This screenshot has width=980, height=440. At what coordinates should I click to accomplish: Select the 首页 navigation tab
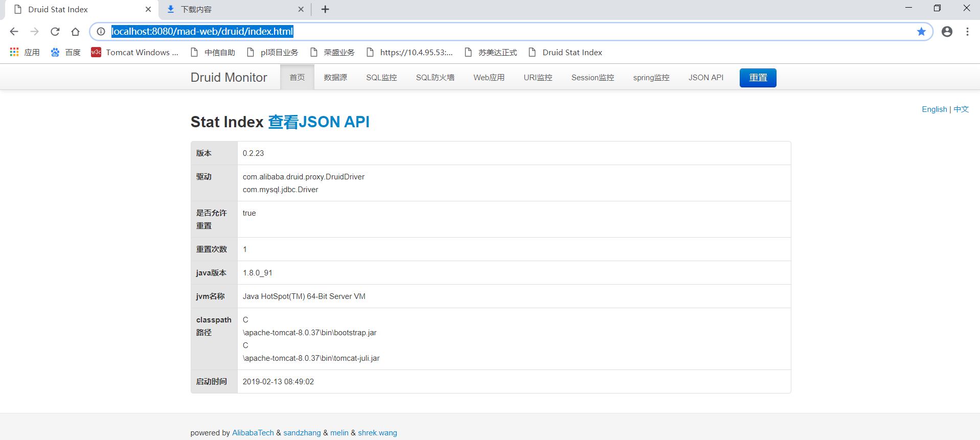tap(297, 77)
